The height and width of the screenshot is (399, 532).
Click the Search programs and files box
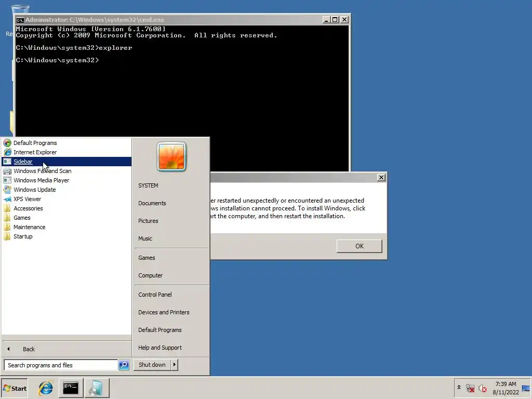click(x=61, y=365)
